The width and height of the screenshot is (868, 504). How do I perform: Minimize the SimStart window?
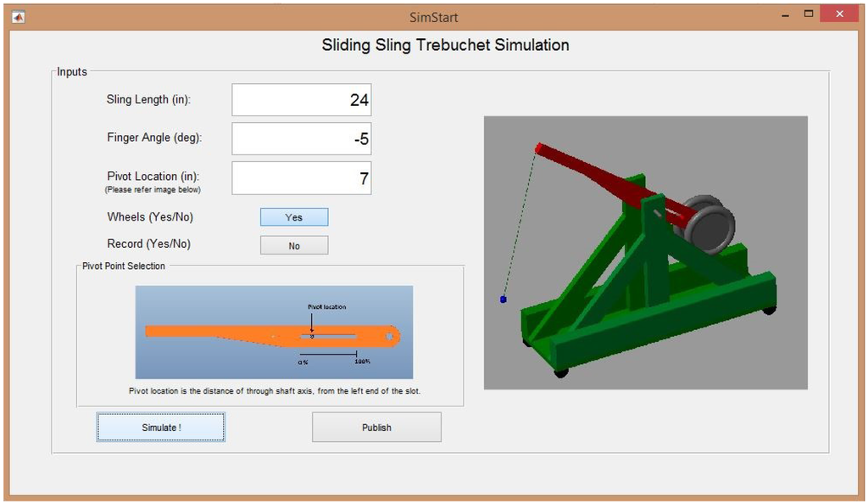[x=784, y=14]
